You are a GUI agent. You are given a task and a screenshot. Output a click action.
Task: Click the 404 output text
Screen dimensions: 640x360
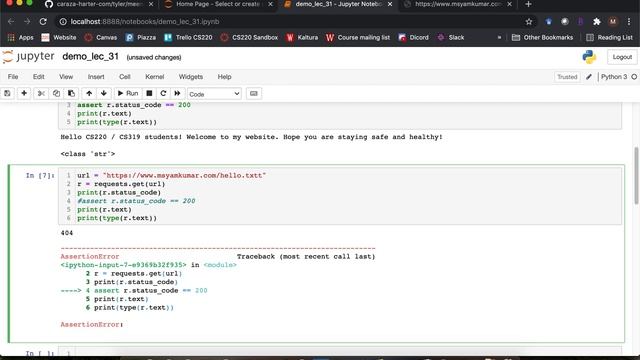[67, 233]
